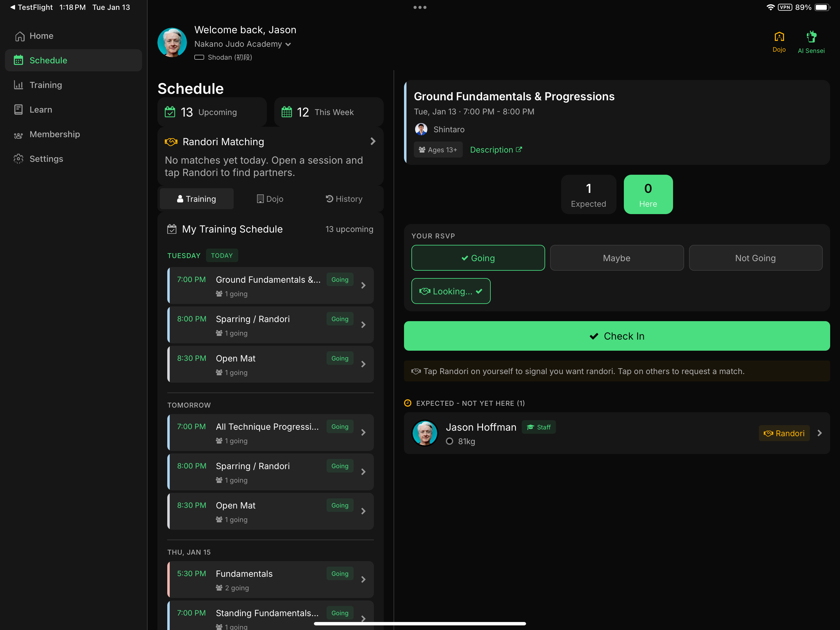The image size is (840, 630).
Task: Tap the clock icon beside Expected - Not Yet Here
Action: click(x=408, y=403)
